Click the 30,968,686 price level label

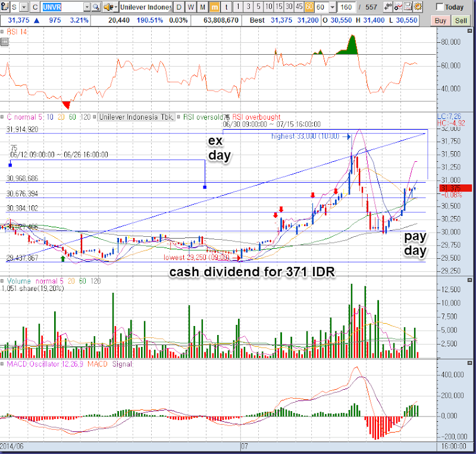(x=22, y=179)
